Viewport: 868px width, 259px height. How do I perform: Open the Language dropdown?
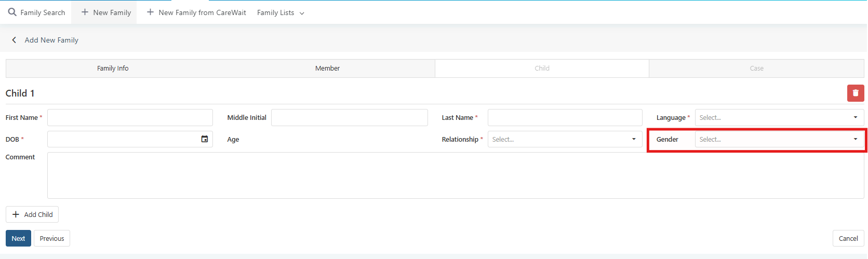click(x=779, y=117)
